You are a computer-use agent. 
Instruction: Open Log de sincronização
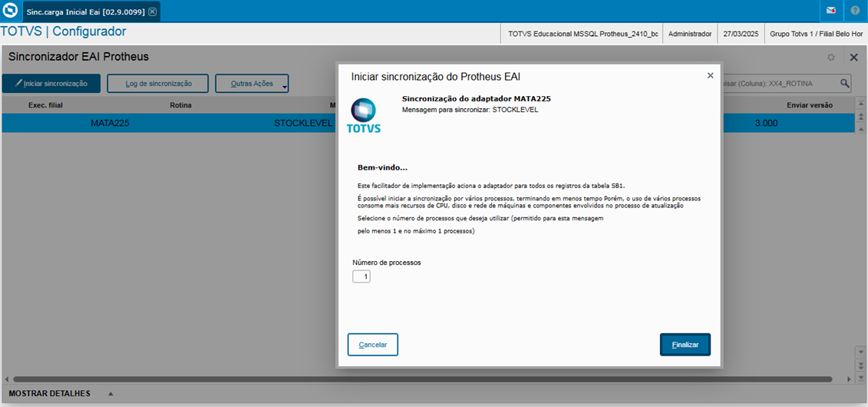(158, 83)
